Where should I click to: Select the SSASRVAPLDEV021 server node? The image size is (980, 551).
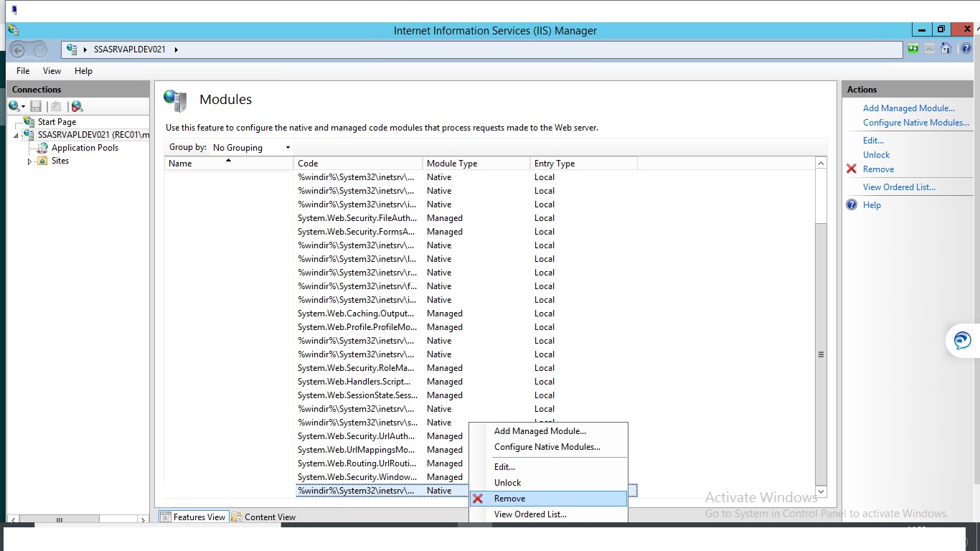(93, 135)
